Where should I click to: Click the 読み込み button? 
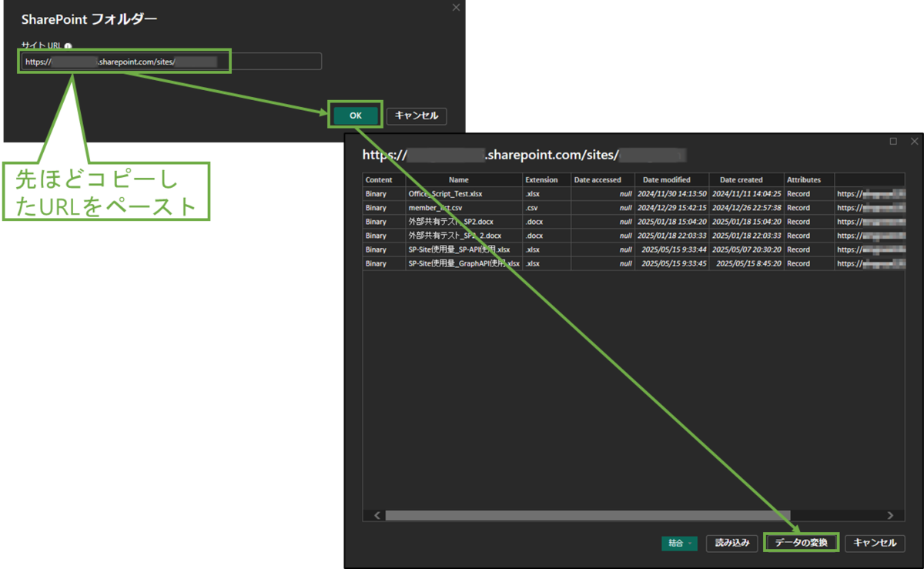coord(731,543)
